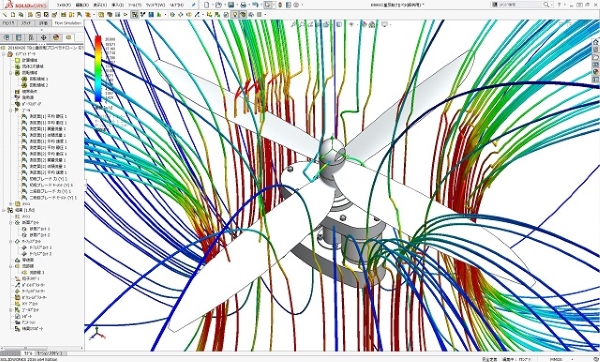Click the Undo arrow icon in top toolbar
The image size is (600, 362).
(x=255, y=5)
